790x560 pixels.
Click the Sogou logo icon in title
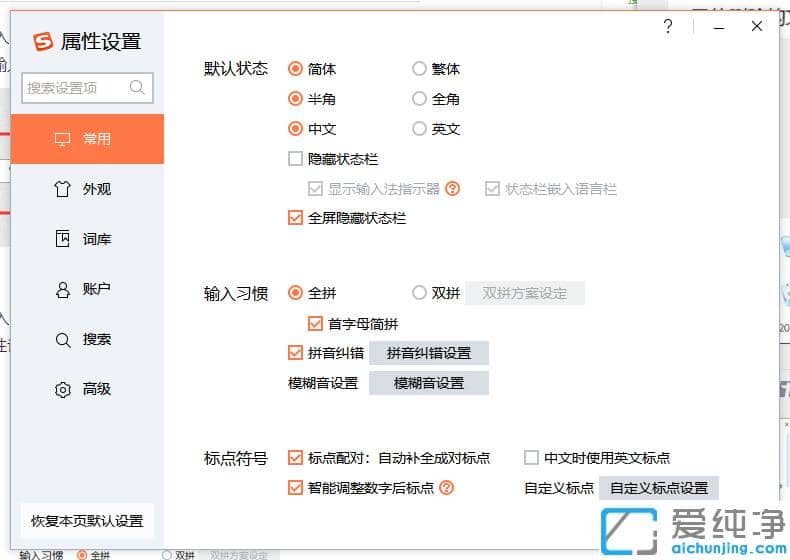click(x=43, y=41)
